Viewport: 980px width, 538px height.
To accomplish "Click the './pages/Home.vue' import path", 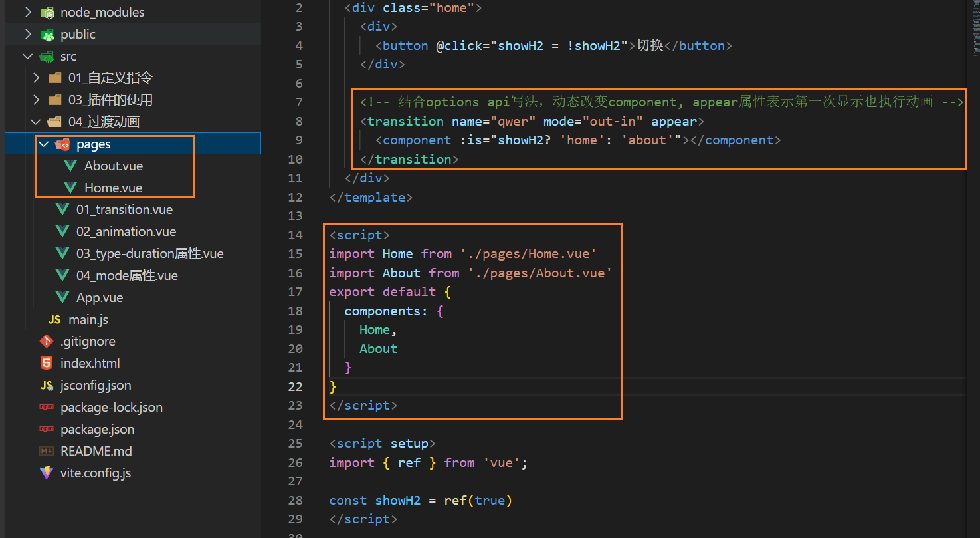I will [529, 254].
